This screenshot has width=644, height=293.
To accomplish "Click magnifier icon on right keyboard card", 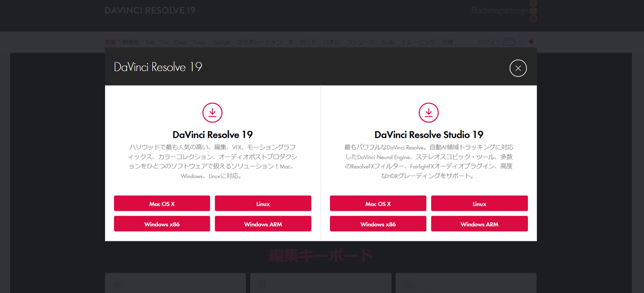I will point(407,284).
